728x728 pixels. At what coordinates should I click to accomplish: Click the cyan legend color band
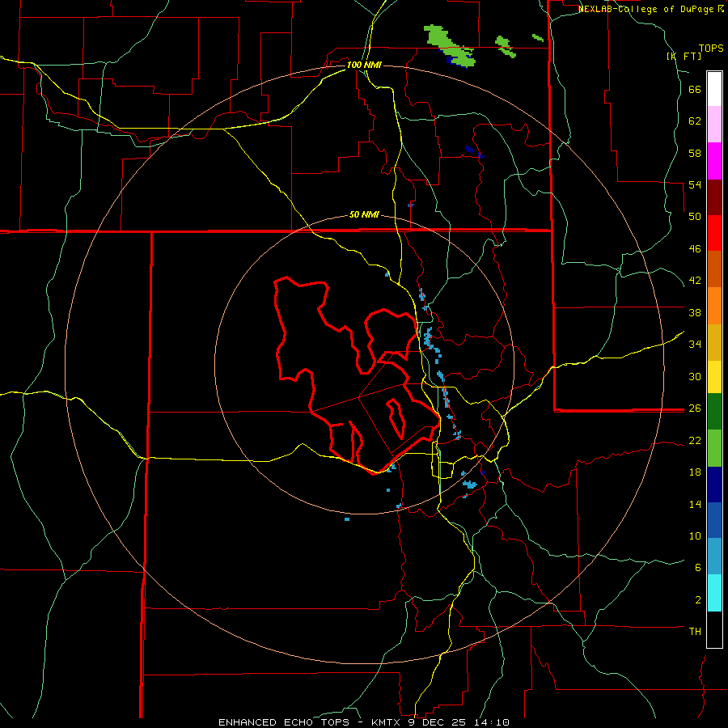[x=714, y=593]
